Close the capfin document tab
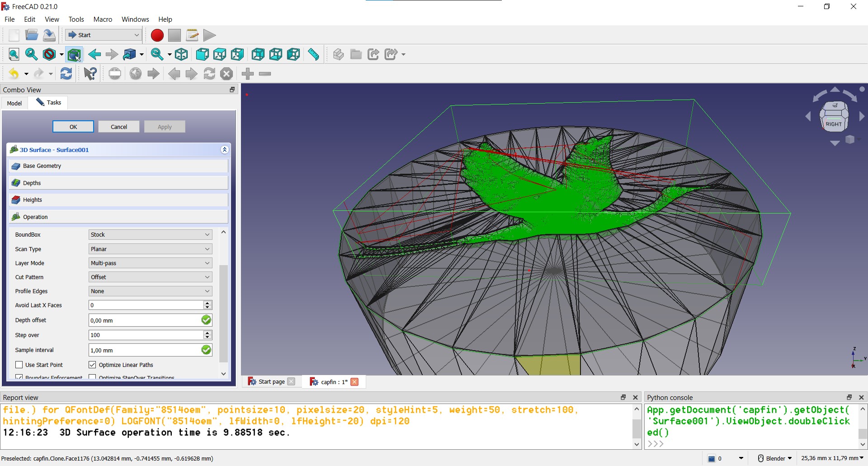The image size is (868, 466). [x=355, y=382]
